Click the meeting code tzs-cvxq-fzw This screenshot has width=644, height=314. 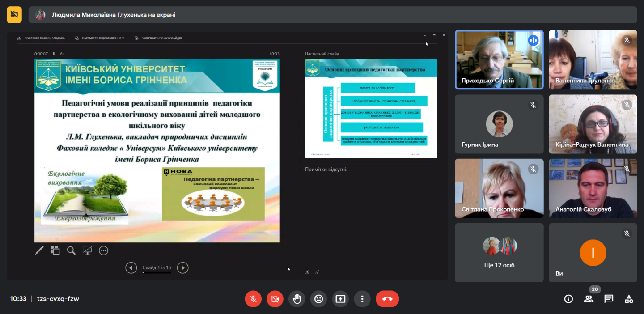(58, 299)
